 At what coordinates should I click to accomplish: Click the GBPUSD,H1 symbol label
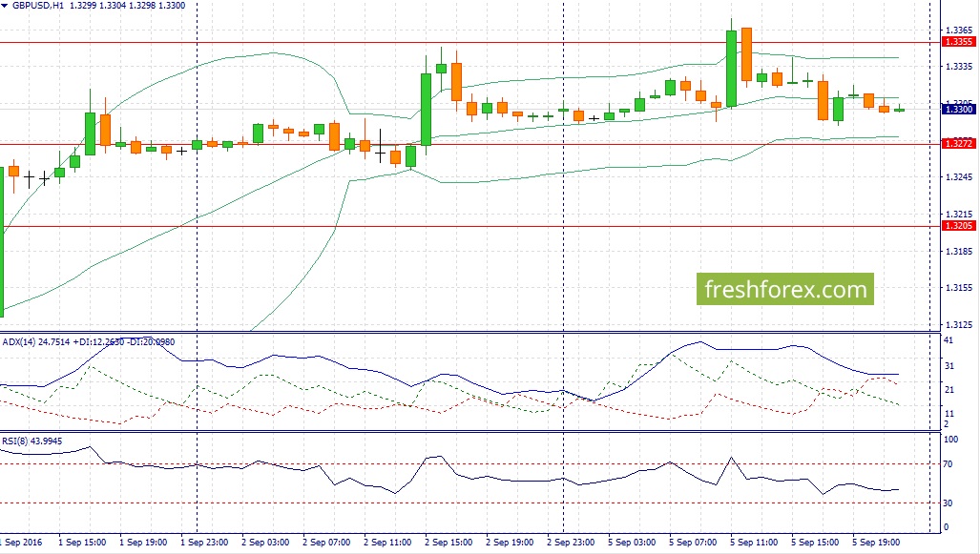click(x=37, y=6)
